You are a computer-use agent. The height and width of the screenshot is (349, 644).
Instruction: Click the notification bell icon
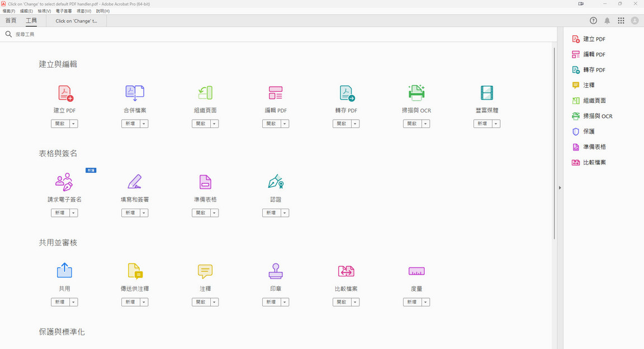click(607, 20)
